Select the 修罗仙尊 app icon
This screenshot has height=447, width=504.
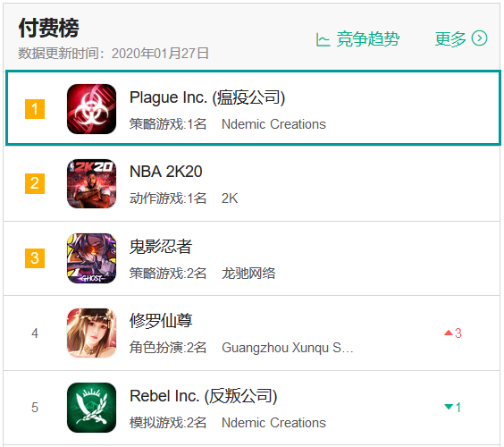coord(92,333)
